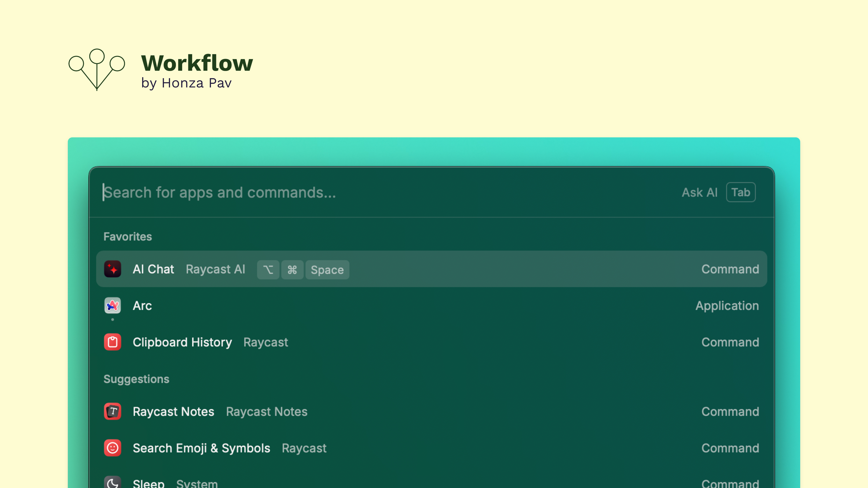
Task: Click the Command key shortcut badge
Action: (x=292, y=270)
